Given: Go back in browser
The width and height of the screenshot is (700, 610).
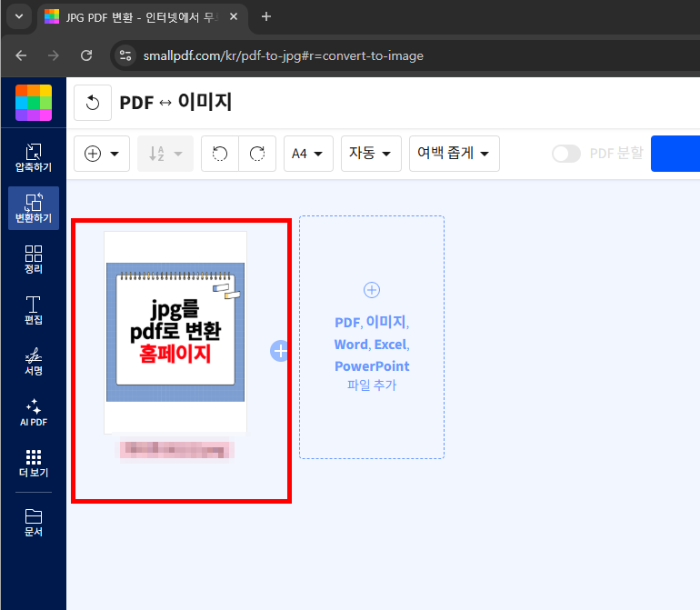Looking at the screenshot, I should tap(21, 55).
